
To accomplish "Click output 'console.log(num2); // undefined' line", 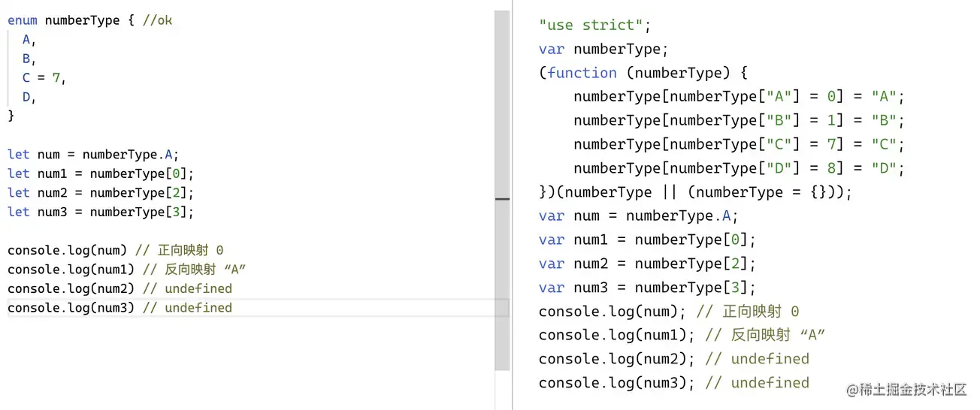I will click(674, 359).
